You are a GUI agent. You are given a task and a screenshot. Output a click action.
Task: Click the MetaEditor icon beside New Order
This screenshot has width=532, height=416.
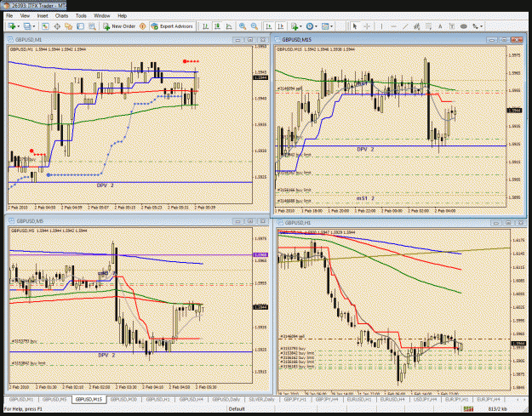tap(142, 26)
